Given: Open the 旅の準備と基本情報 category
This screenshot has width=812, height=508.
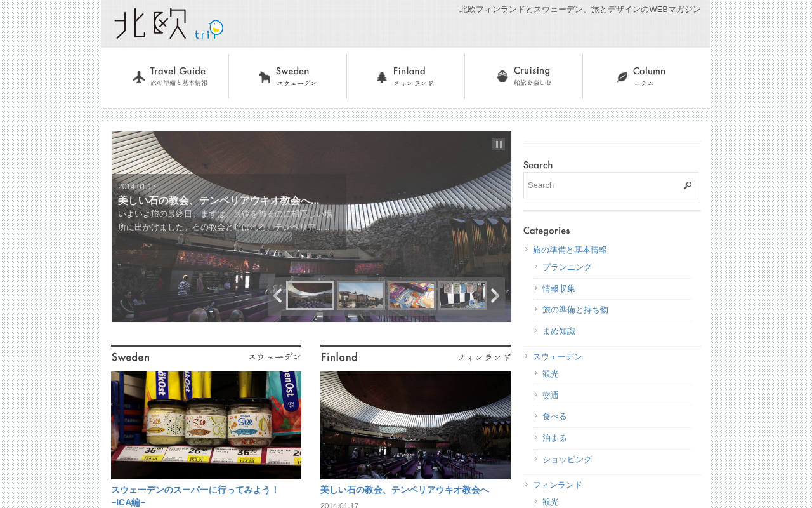Looking at the screenshot, I should pos(570,250).
